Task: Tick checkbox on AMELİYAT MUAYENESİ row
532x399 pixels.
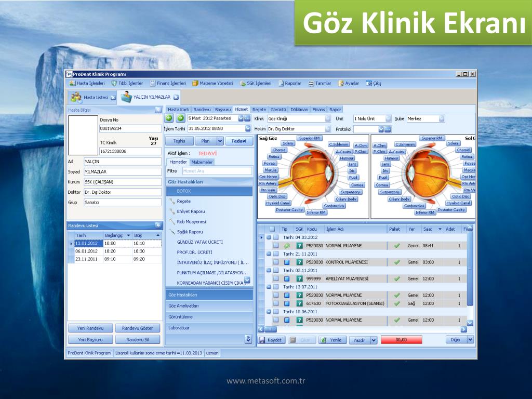Action: pos(276,278)
